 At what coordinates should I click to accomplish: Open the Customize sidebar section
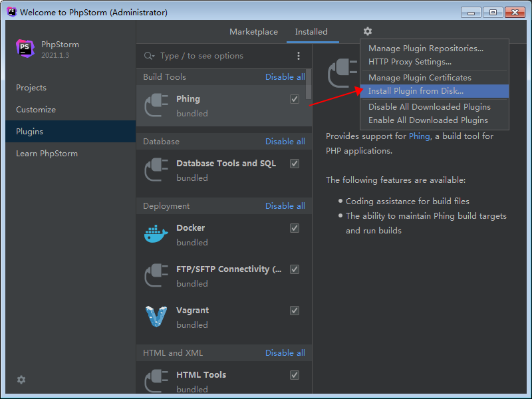pos(70,110)
